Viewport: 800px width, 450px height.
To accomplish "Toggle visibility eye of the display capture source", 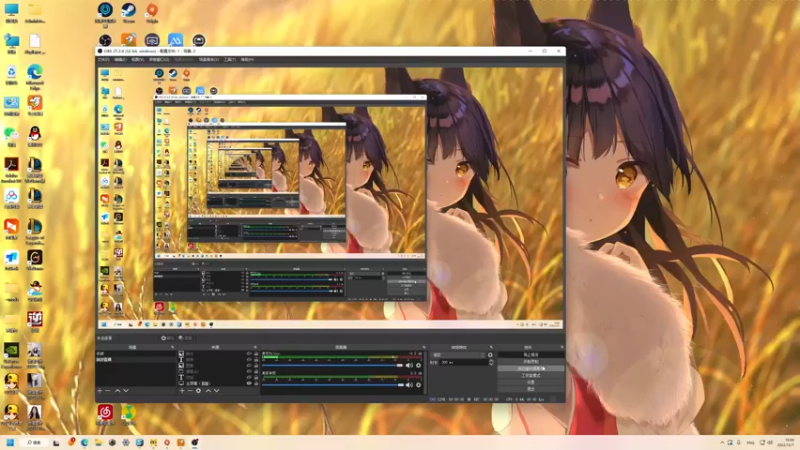I will point(249,383).
